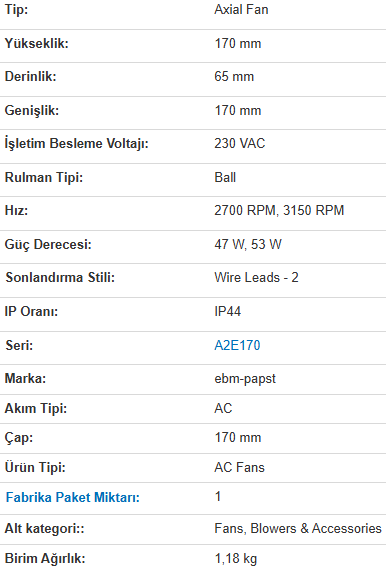Image resolution: width=386 pixels, height=566 pixels.
Task: Select the Wire Leads - 2 value
Action: 256,278
